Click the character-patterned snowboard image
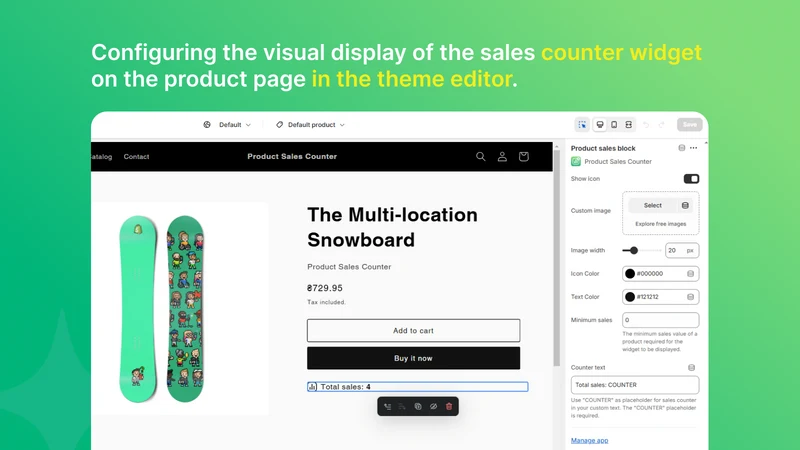 tap(185, 309)
